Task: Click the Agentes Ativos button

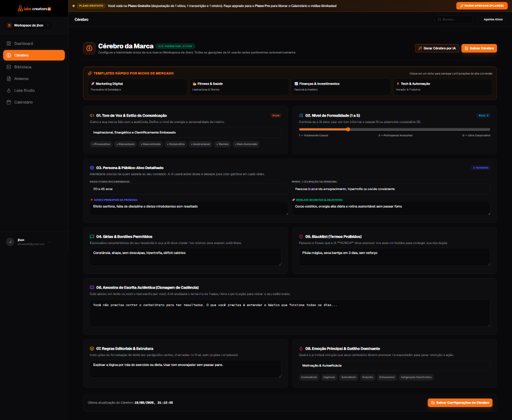Action: click(491, 19)
